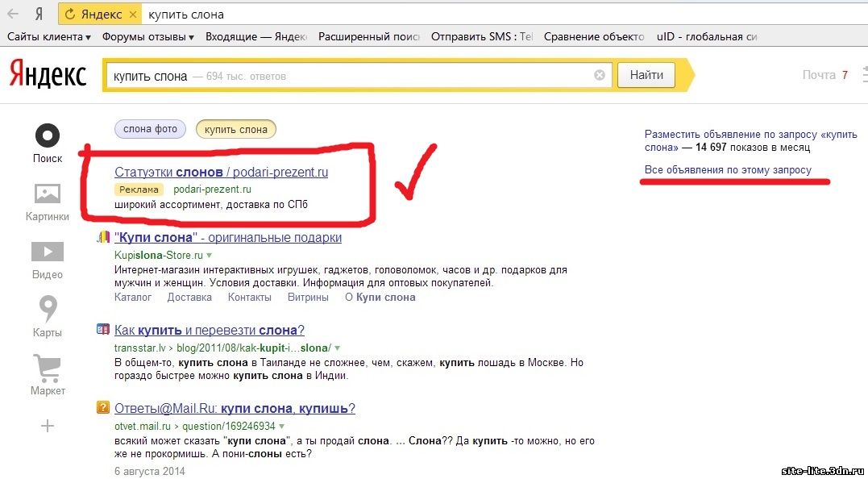Expand the otvet.mail.ru result options arrow
The width and height of the screenshot is (868, 479).
coord(282,427)
